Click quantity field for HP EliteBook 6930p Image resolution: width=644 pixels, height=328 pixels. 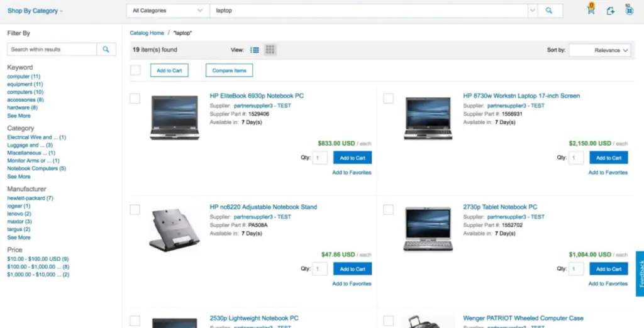click(x=320, y=158)
